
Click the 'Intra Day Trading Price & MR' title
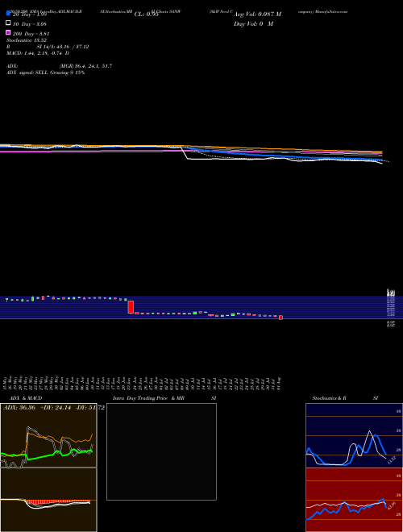[148, 398]
